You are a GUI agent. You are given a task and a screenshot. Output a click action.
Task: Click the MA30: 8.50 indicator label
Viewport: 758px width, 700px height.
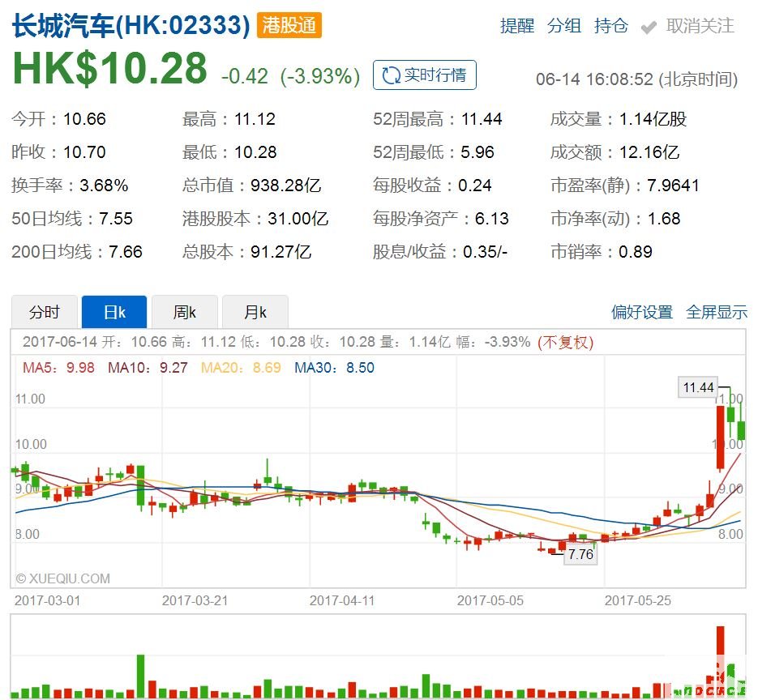[334, 368]
